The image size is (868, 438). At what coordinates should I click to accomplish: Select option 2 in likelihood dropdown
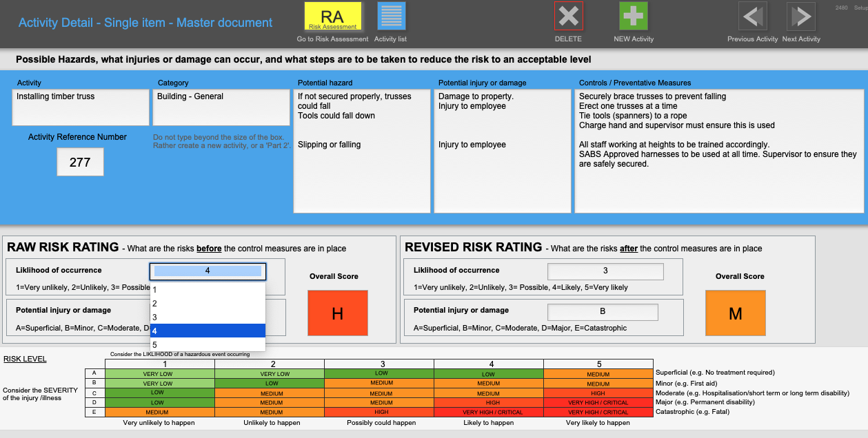click(x=208, y=304)
